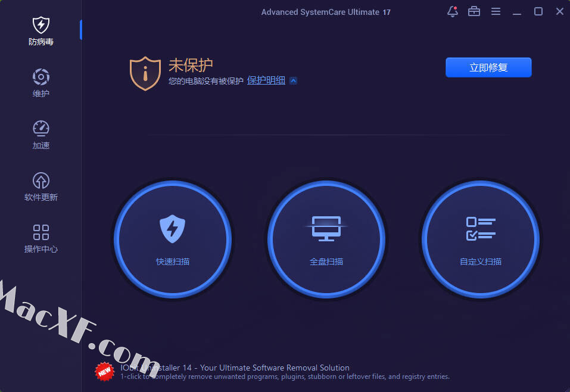570x392 pixels.
Task: Open the IObit Uninstaller 14 promo link
Action: (235, 368)
